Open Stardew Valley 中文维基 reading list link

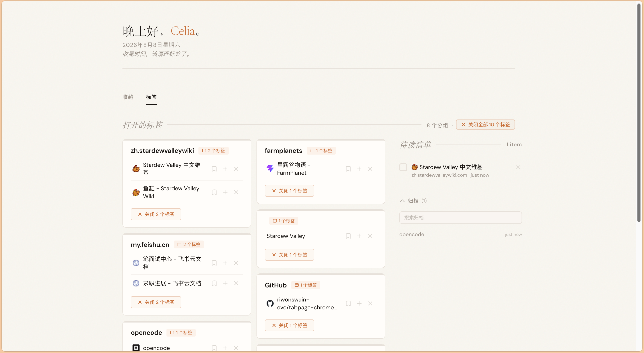tap(451, 167)
